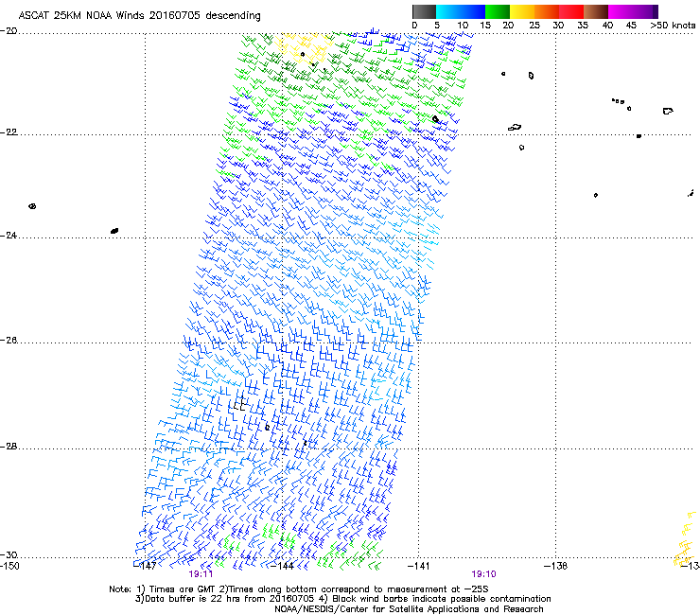Click the longitude label -138
This screenshot has width=700, height=615.
coord(556,566)
